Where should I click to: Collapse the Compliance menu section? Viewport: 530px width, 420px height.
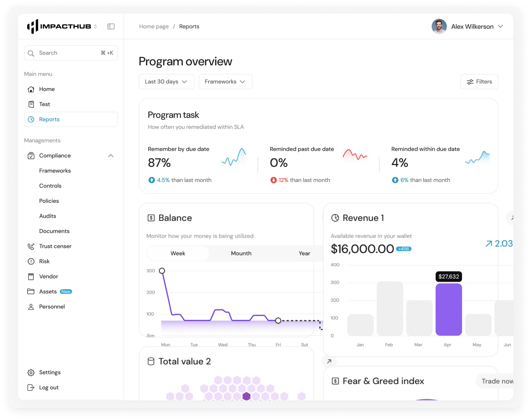[111, 156]
